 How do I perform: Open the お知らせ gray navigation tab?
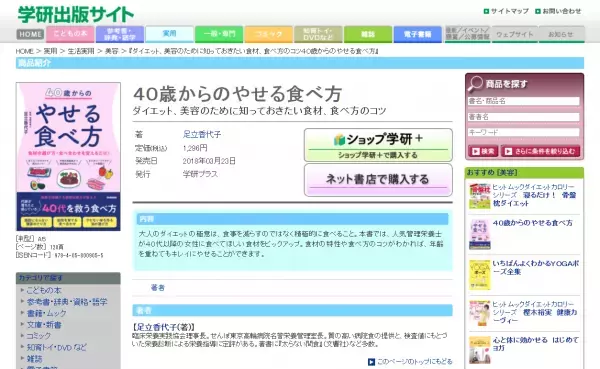(561, 34)
